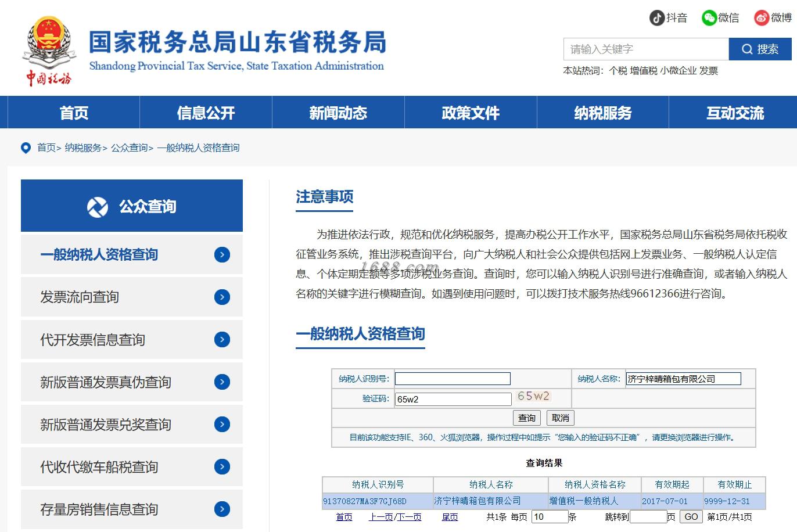The width and height of the screenshot is (797, 532).
Task: Open 代收代缴车船税查询 in sidebar
Action: click(132, 466)
